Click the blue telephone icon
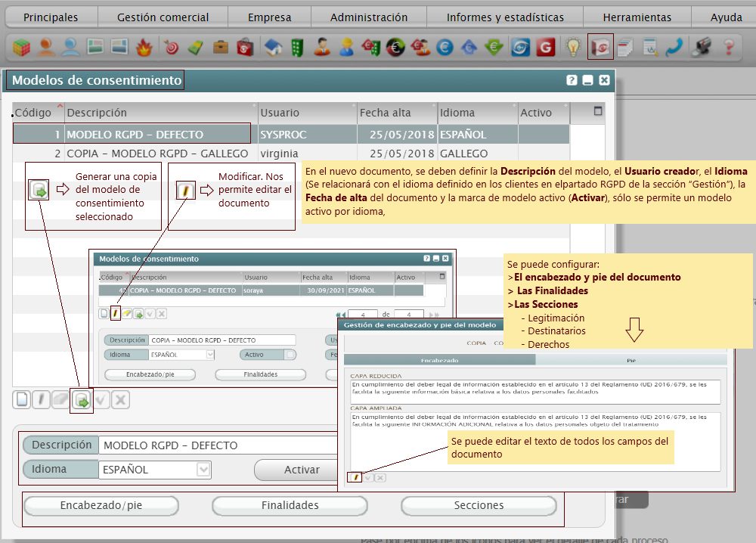The height and width of the screenshot is (543, 756). pyautogui.click(x=674, y=47)
